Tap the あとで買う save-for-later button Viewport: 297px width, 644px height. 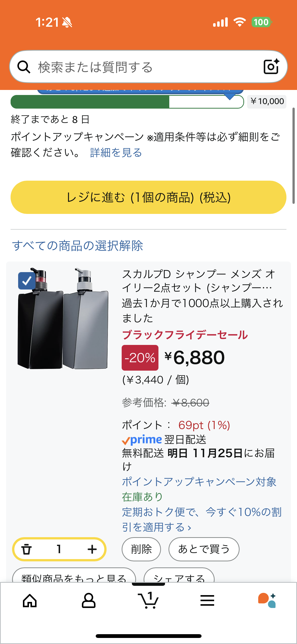coord(204,549)
